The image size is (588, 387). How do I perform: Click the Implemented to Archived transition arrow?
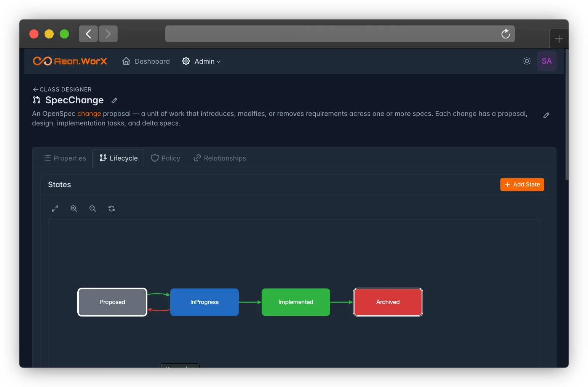click(342, 302)
